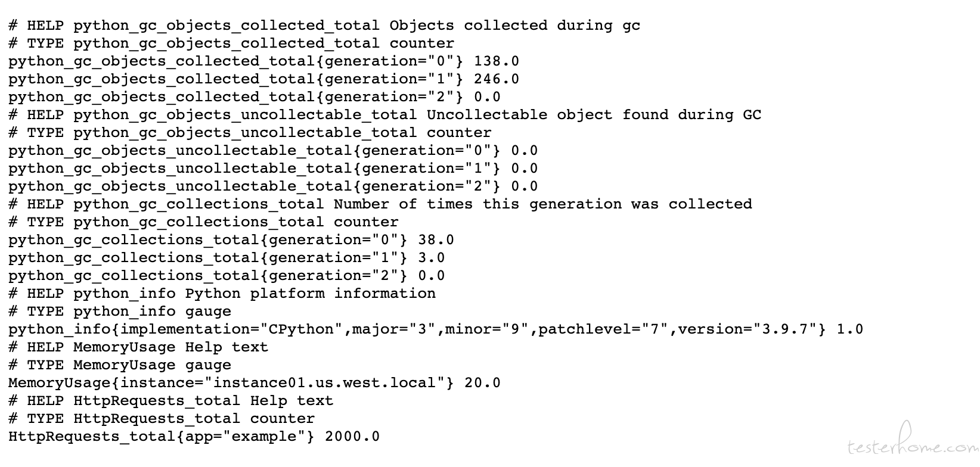Click the TYPE python_info gauge line
This screenshot has height=467, width=980.
pyautogui.click(x=120, y=312)
